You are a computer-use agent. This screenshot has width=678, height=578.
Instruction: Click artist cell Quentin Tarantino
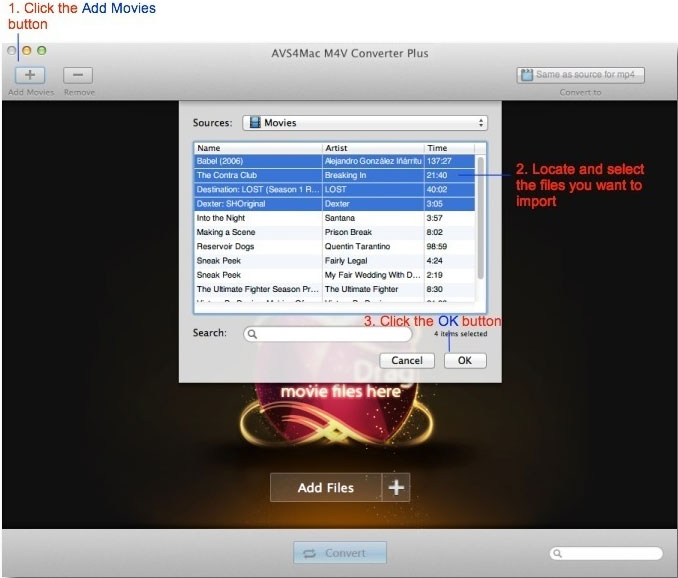(357, 246)
